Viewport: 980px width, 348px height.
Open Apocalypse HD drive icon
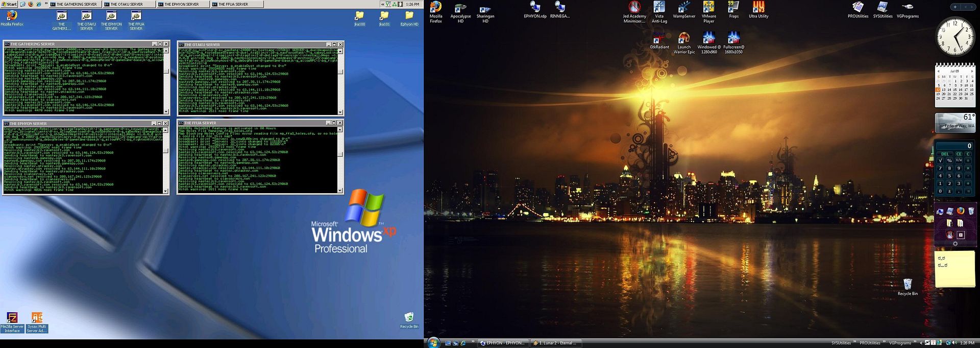pos(460,12)
